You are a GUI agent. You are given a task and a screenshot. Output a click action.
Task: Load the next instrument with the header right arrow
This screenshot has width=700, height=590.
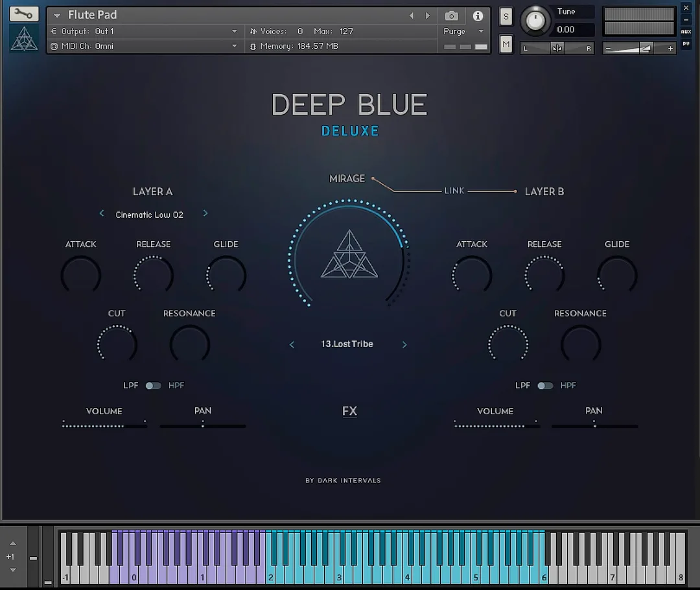tap(428, 16)
